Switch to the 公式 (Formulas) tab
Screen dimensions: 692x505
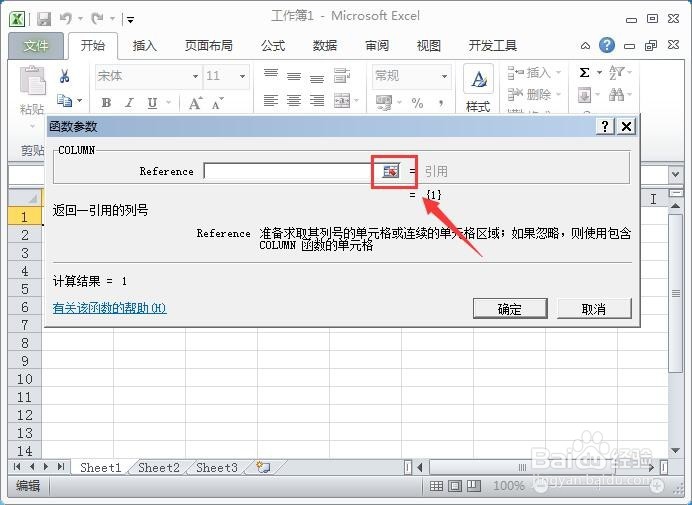(x=273, y=45)
